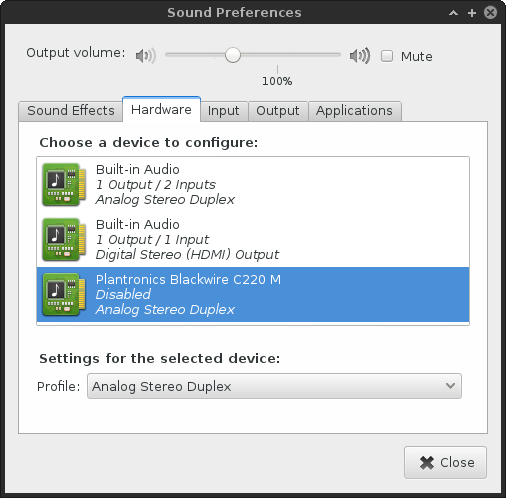Switch to the Sound Effects tab

tap(71, 111)
